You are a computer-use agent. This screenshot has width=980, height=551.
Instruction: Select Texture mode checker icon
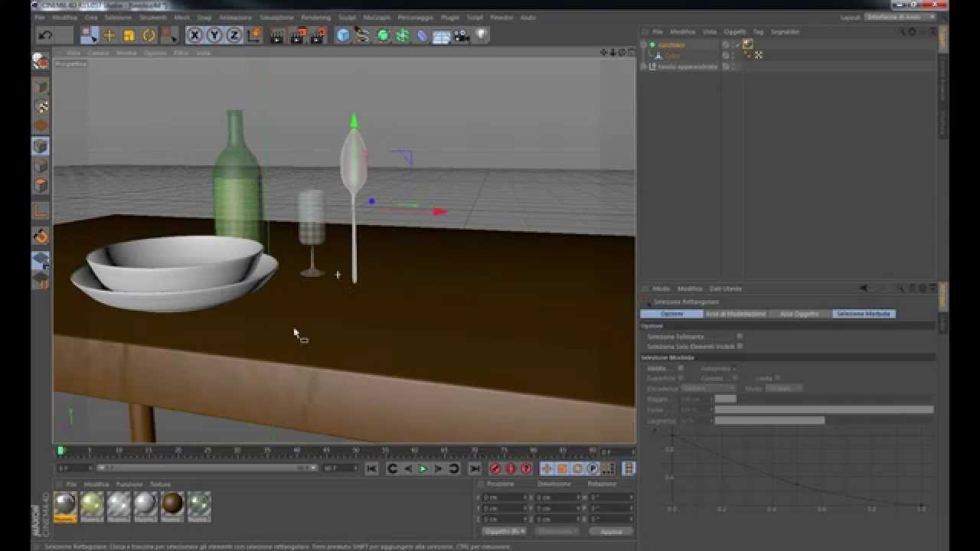[41, 106]
